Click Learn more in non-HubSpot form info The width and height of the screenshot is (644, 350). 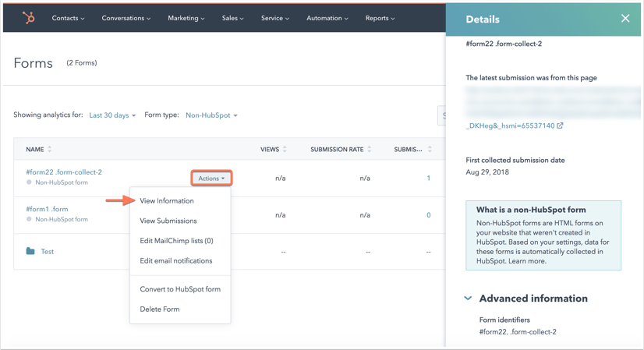[527, 261]
